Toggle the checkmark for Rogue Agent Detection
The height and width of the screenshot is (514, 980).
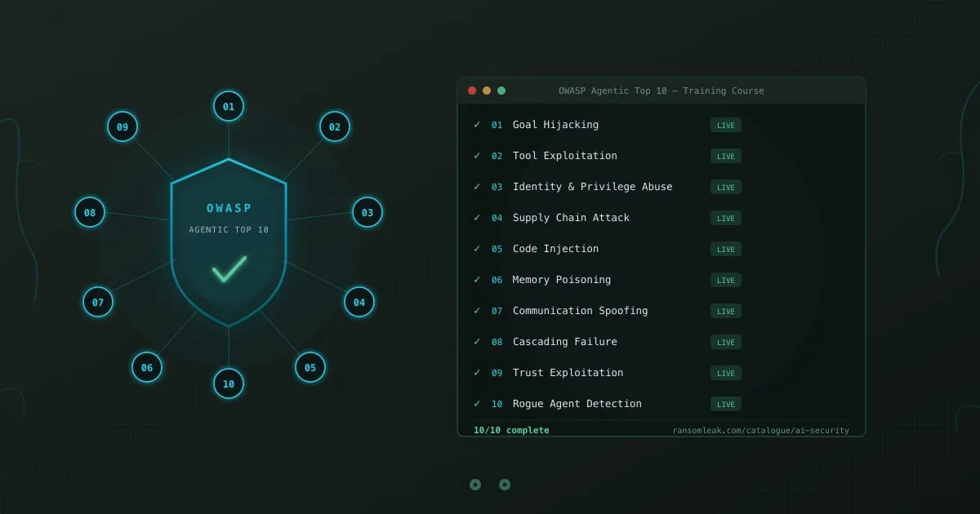coord(477,404)
